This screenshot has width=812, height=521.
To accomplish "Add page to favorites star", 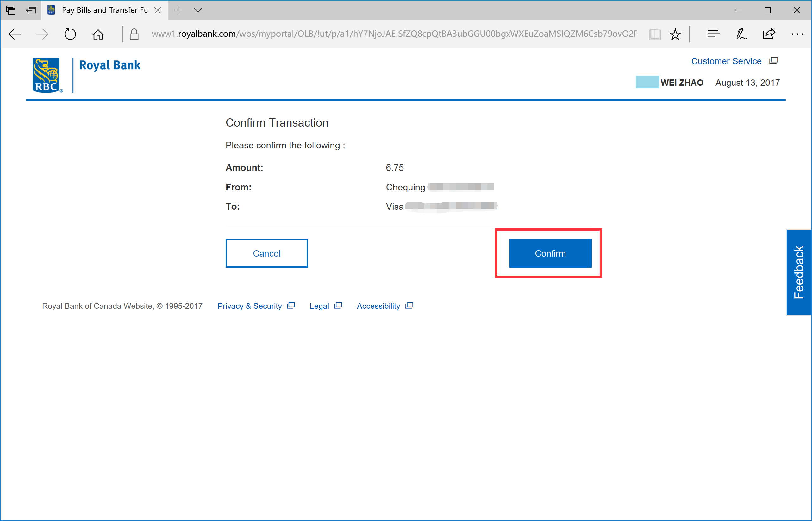I will pos(675,34).
